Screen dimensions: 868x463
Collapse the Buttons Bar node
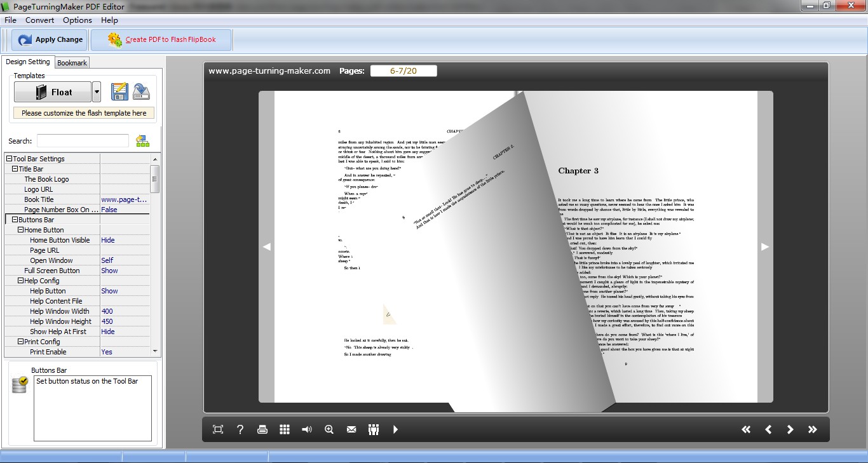[x=15, y=220]
